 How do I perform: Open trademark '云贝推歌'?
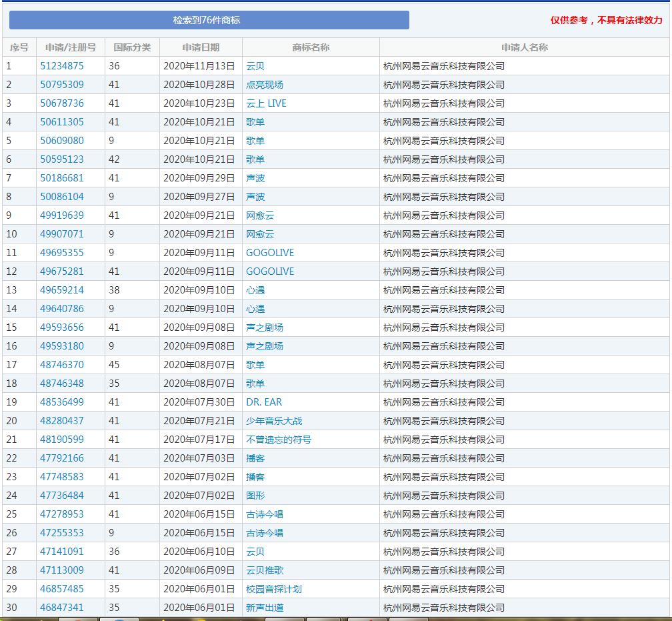[265, 570]
